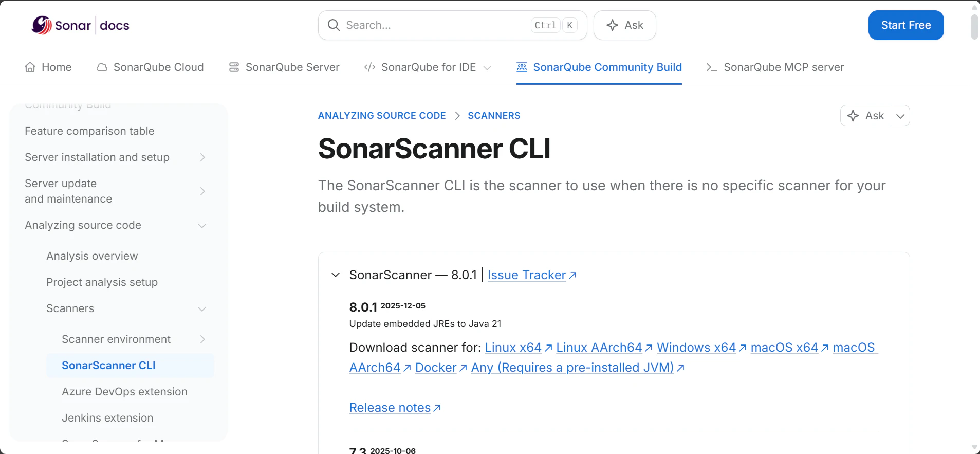Screen dimensions: 980x454
Task: Click the Home house icon
Action: pos(30,67)
